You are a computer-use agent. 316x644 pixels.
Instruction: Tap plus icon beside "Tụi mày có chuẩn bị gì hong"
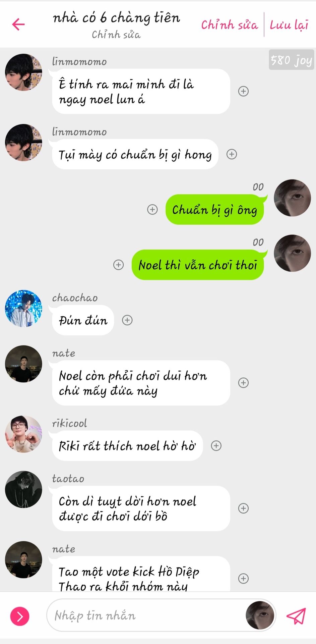pyautogui.click(x=232, y=154)
